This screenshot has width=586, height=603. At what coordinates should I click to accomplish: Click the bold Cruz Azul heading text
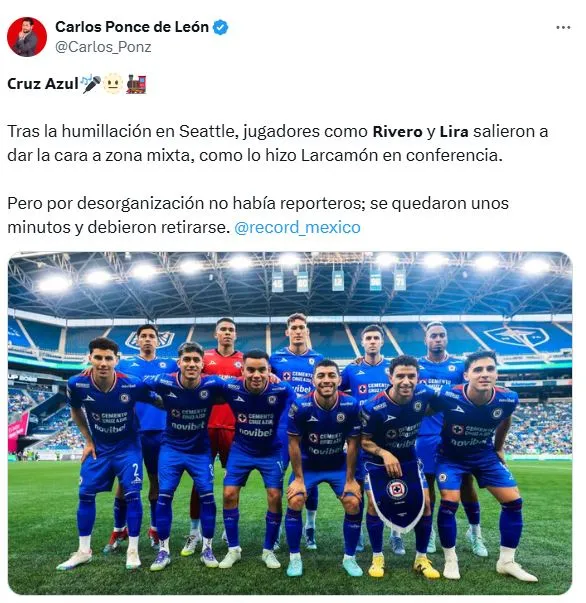(x=43, y=84)
